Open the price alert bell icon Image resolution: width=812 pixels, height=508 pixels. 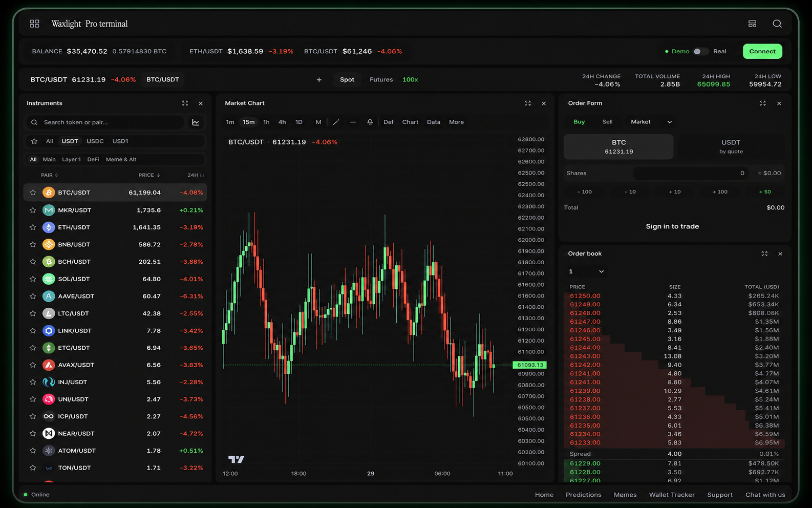(x=370, y=122)
